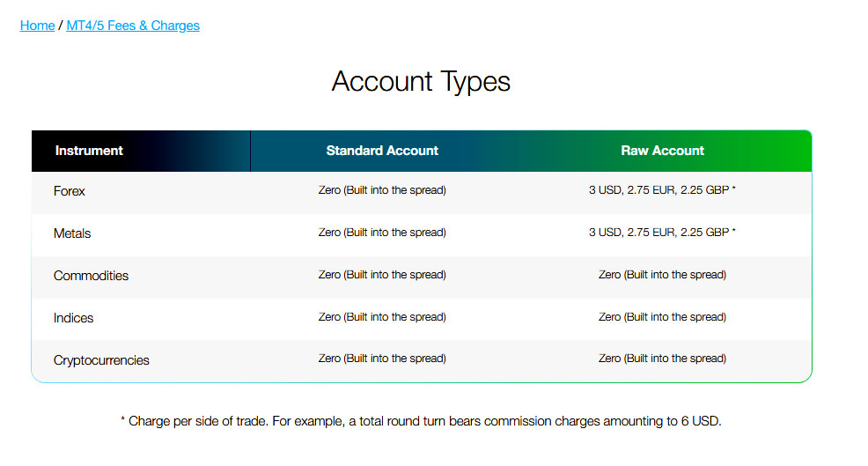The width and height of the screenshot is (868, 466).
Task: Select the Instrument column header
Action: coord(89,151)
